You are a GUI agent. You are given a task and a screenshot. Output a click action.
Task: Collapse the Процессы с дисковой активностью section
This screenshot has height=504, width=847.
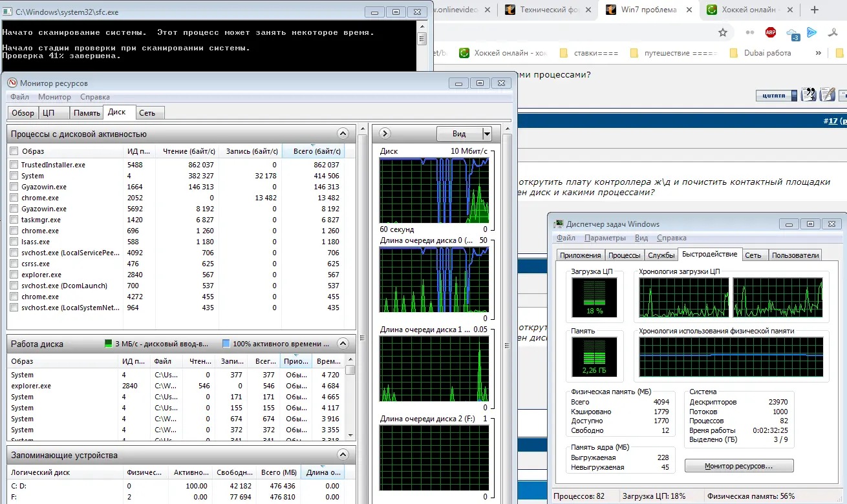343,134
